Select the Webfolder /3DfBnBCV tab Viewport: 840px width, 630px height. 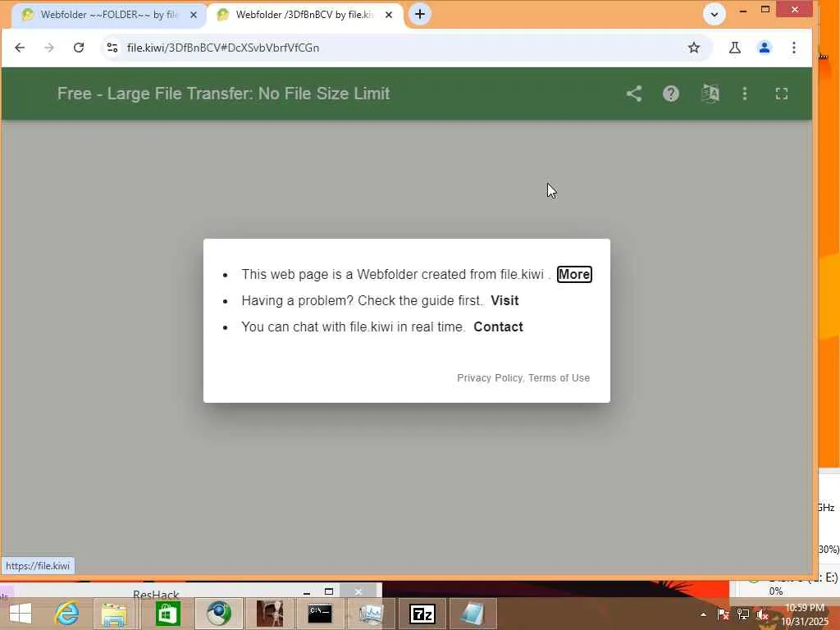[304, 15]
